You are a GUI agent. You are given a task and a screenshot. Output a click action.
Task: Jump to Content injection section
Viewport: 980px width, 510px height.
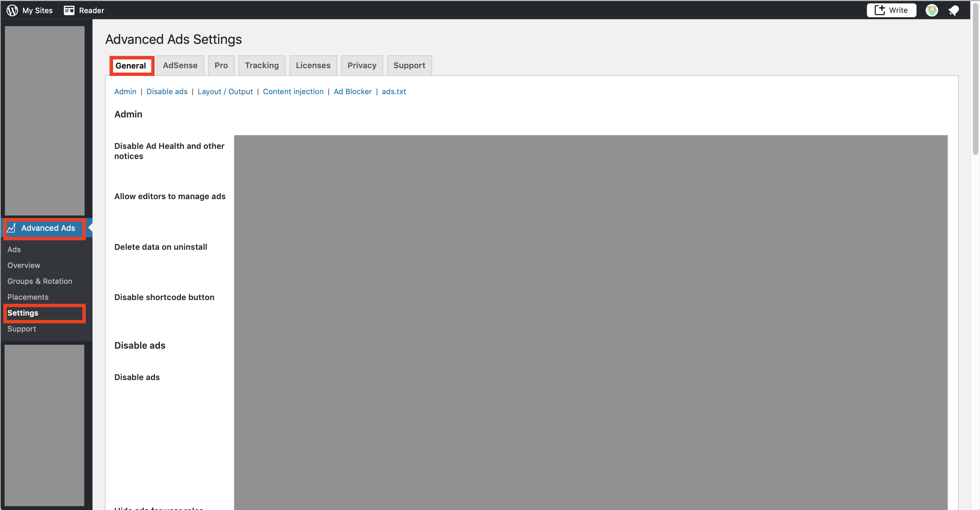(x=293, y=92)
